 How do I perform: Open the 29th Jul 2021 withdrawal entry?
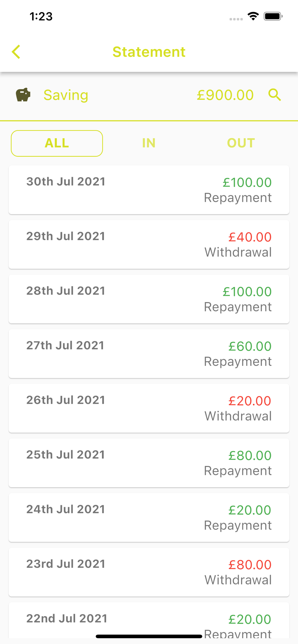(149, 244)
